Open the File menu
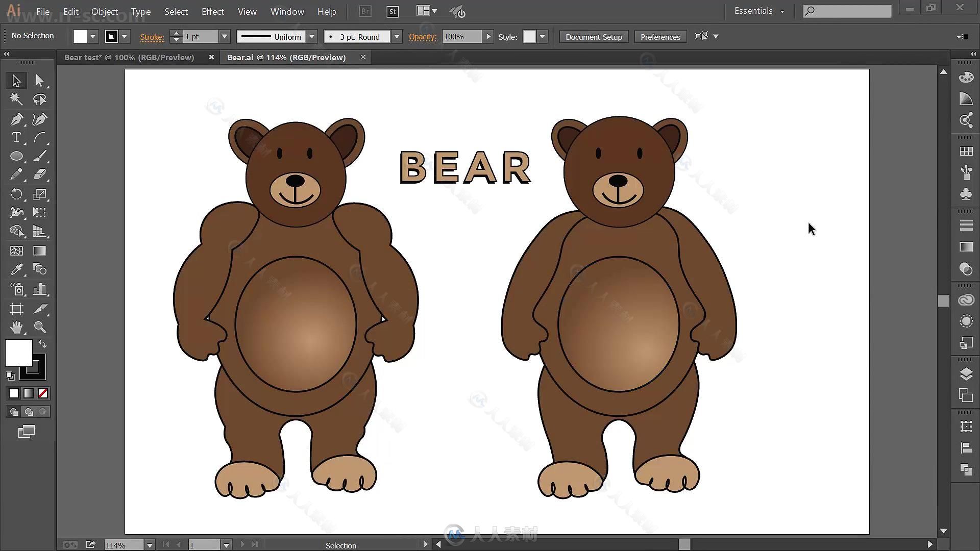 43,11
